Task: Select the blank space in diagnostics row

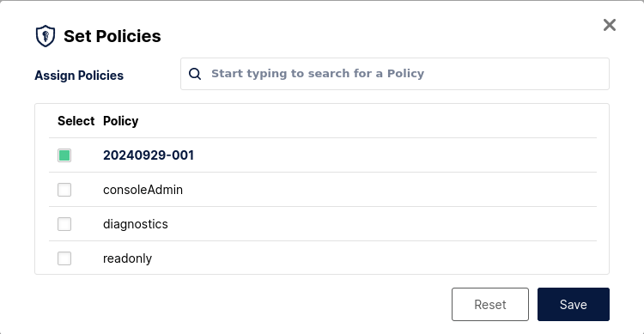Action: point(382,224)
